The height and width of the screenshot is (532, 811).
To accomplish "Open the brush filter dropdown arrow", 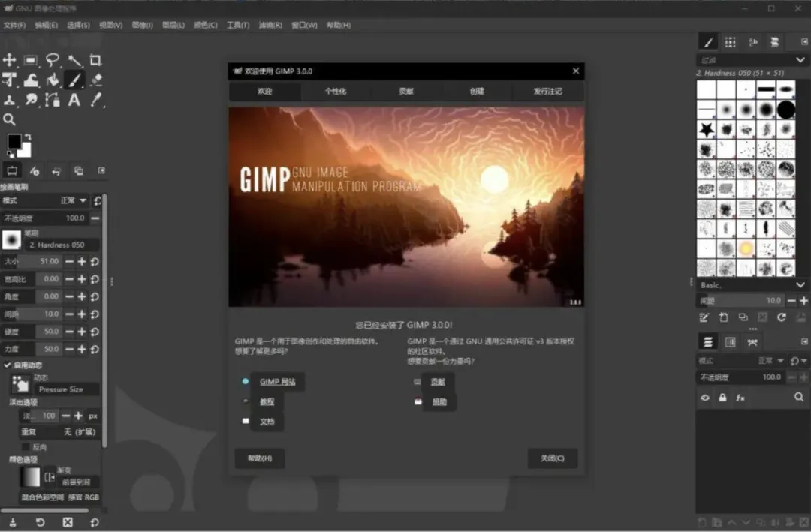I will [800, 60].
